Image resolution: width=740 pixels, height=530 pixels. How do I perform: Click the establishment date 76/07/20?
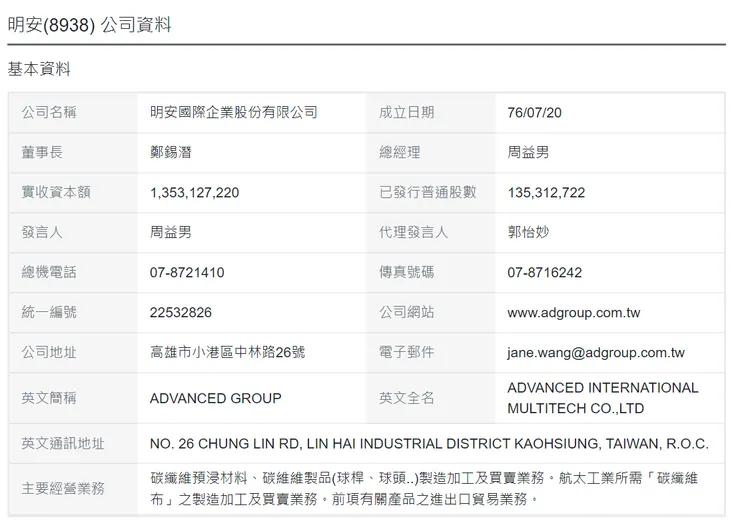(x=534, y=112)
